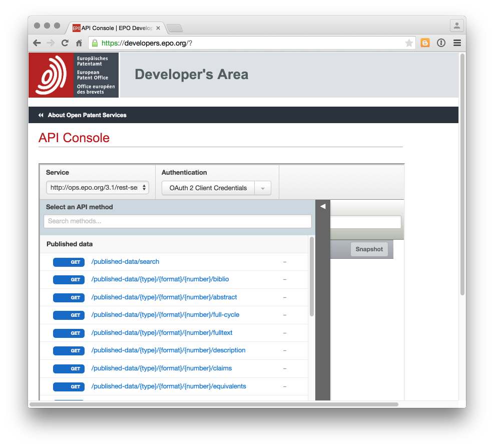Open the browser home page icon
This screenshot has height=448, width=494.
click(x=79, y=43)
